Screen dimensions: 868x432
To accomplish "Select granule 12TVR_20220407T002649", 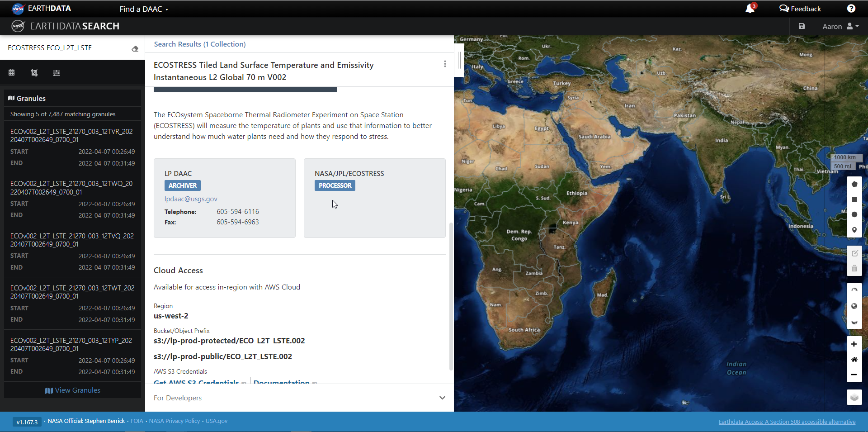I will [72, 147].
